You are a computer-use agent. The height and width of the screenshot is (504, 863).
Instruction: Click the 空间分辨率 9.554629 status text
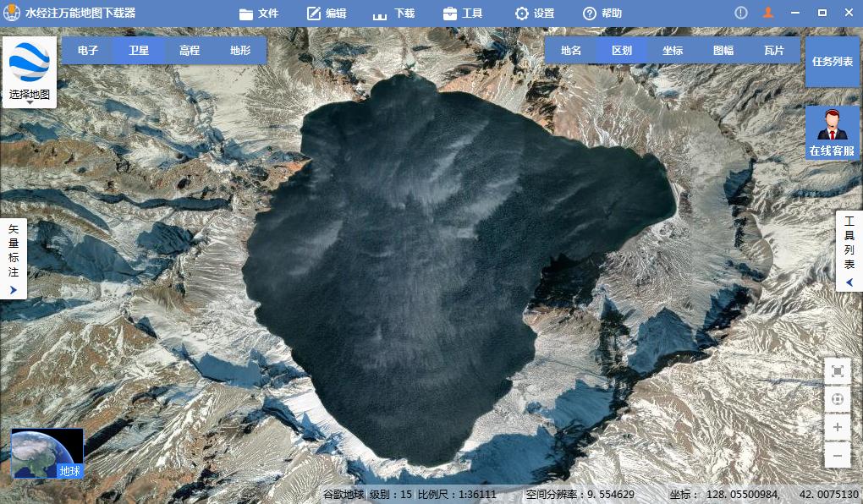pos(580,494)
